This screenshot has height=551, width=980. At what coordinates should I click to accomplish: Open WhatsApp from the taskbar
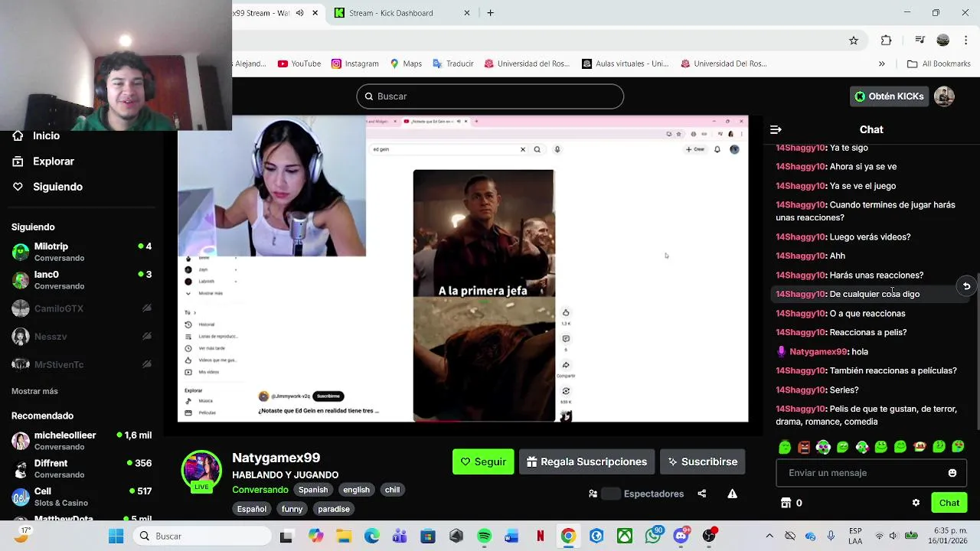653,536
